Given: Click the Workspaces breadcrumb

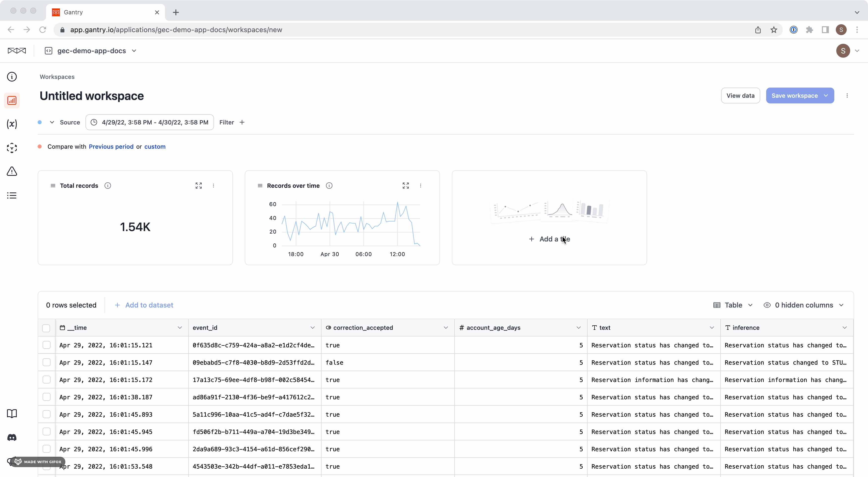Looking at the screenshot, I should [x=57, y=77].
